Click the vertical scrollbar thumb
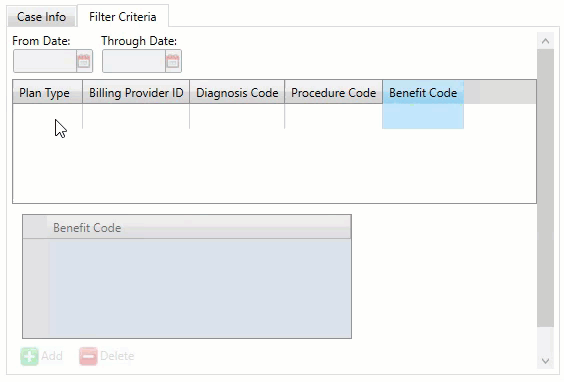This screenshot has width=564, height=382. 545,188
